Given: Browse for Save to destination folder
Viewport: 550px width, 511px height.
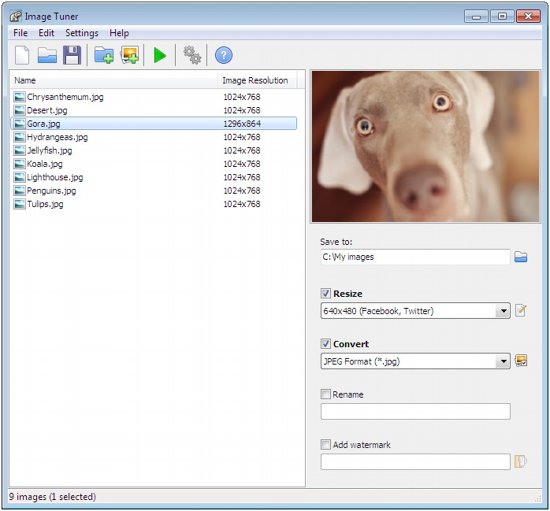Looking at the screenshot, I should 521,257.
